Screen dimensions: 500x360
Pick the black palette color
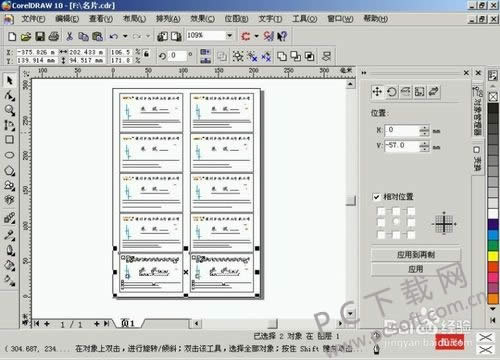click(493, 108)
